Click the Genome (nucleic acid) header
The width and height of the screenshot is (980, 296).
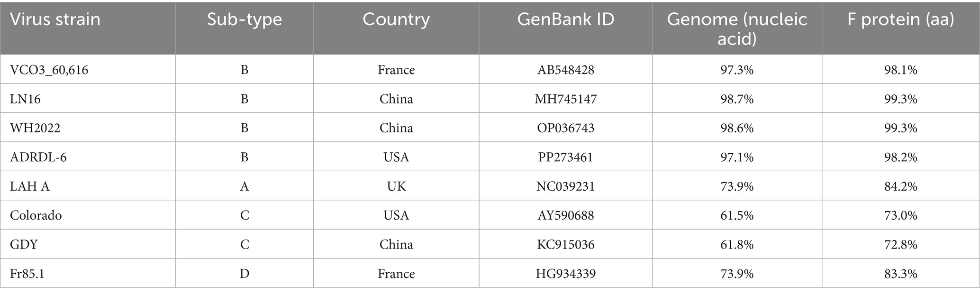[737, 28]
